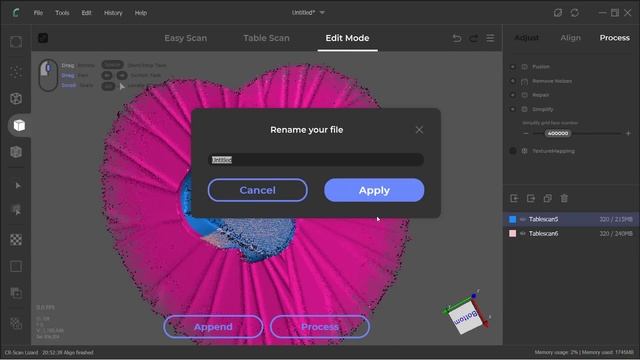Select the arrow pointer tool

[18, 186]
